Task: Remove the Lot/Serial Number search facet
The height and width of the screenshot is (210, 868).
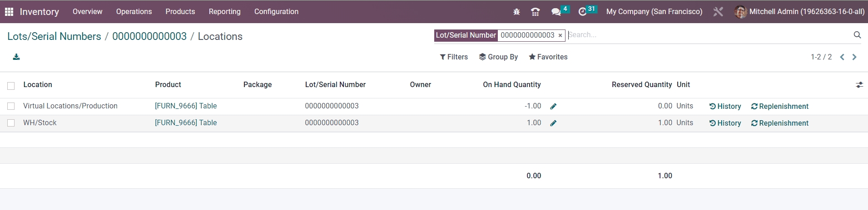Action: coord(560,35)
